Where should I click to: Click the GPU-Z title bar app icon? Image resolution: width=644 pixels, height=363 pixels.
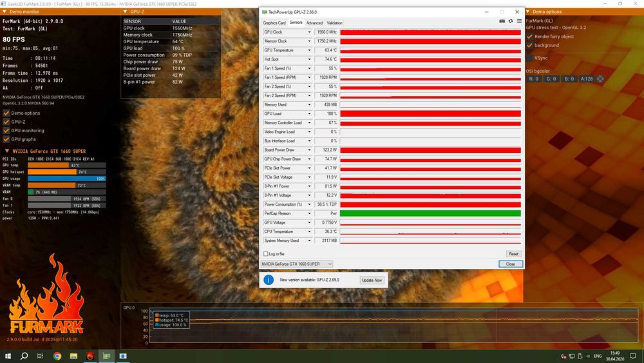265,12
